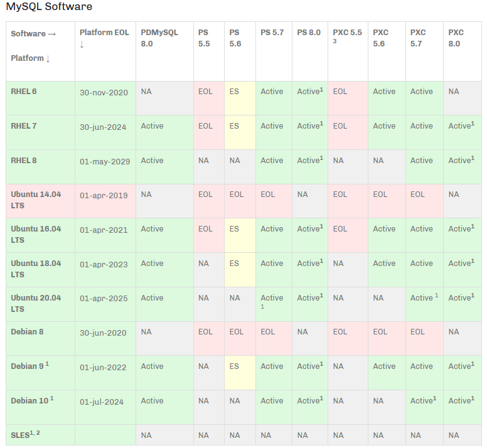Click the Software → Platform ↓ corner header

click(x=40, y=51)
